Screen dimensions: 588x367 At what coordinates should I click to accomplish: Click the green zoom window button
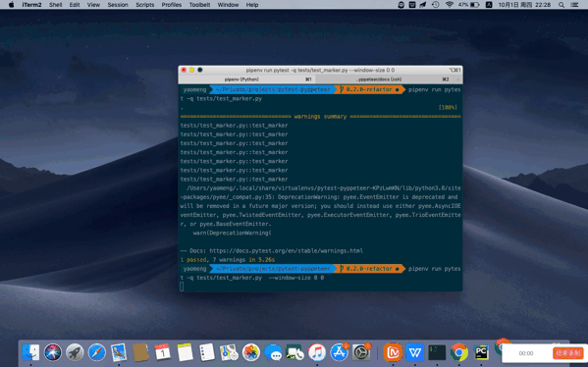pos(200,70)
